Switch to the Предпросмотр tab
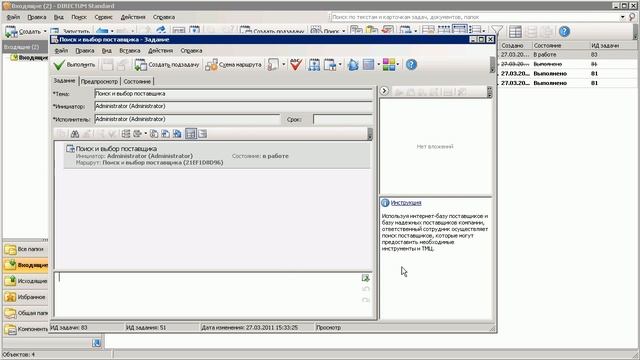 pos(99,81)
